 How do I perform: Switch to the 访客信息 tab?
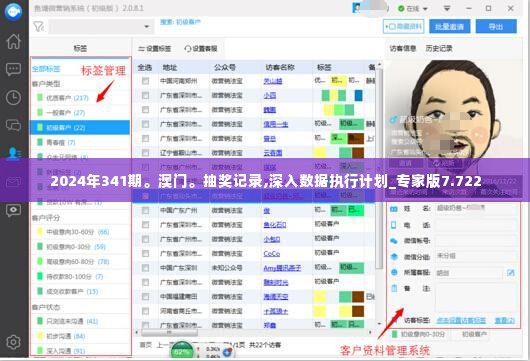(x=403, y=48)
